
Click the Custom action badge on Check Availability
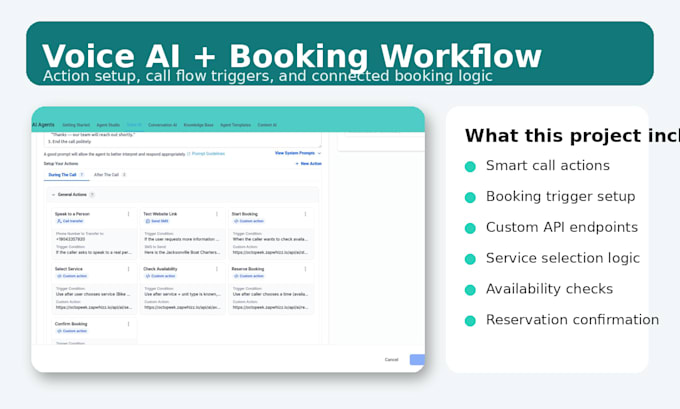coord(160,276)
